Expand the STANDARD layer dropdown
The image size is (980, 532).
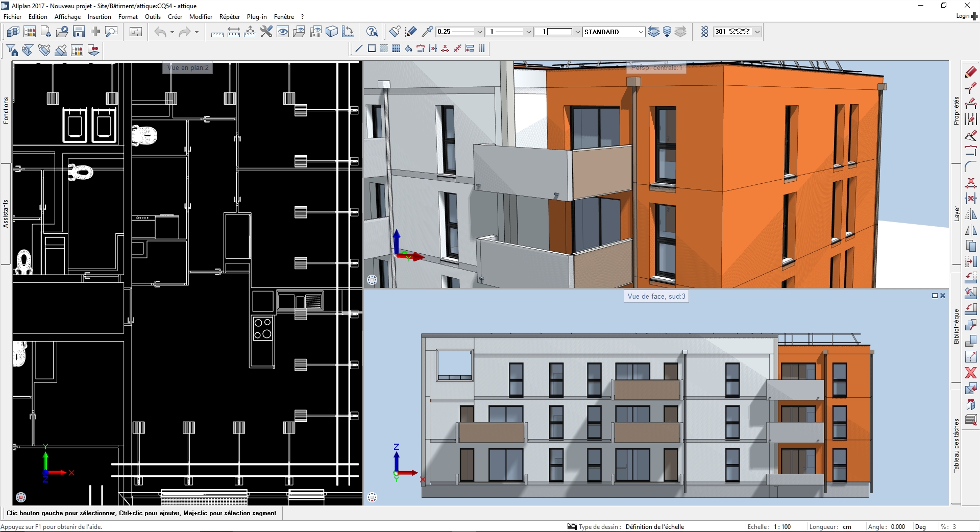(641, 32)
